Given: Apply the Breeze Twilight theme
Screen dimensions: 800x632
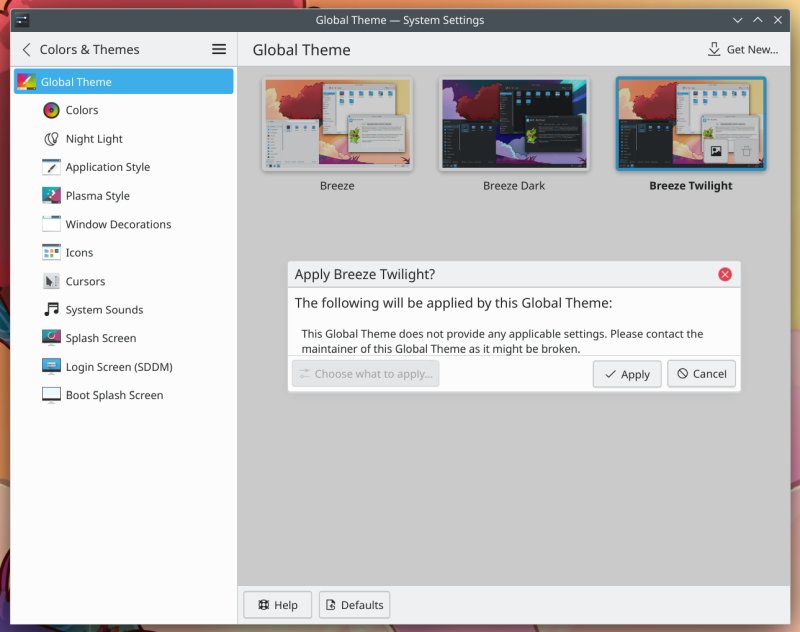Looking at the screenshot, I should point(626,373).
